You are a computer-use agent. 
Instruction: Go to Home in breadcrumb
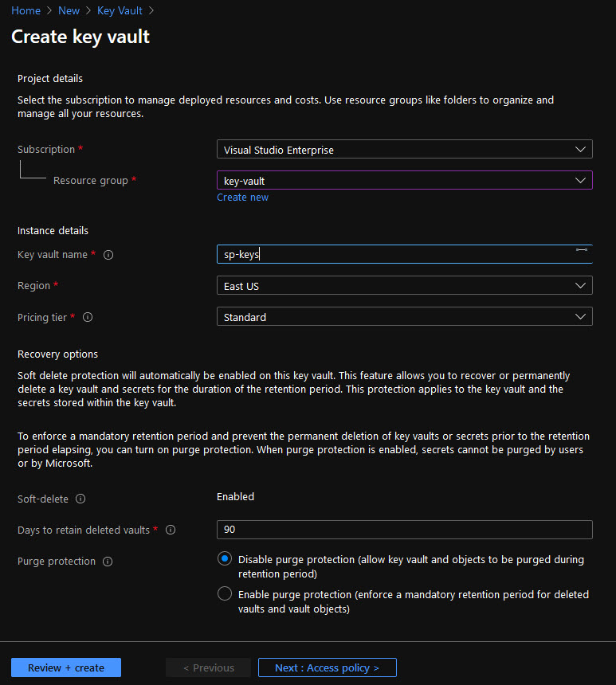tap(26, 10)
